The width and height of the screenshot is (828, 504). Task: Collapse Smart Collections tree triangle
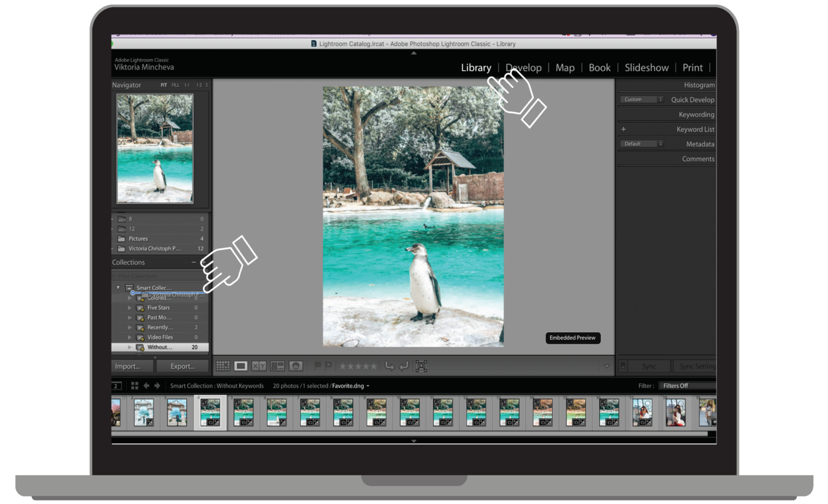(x=118, y=288)
